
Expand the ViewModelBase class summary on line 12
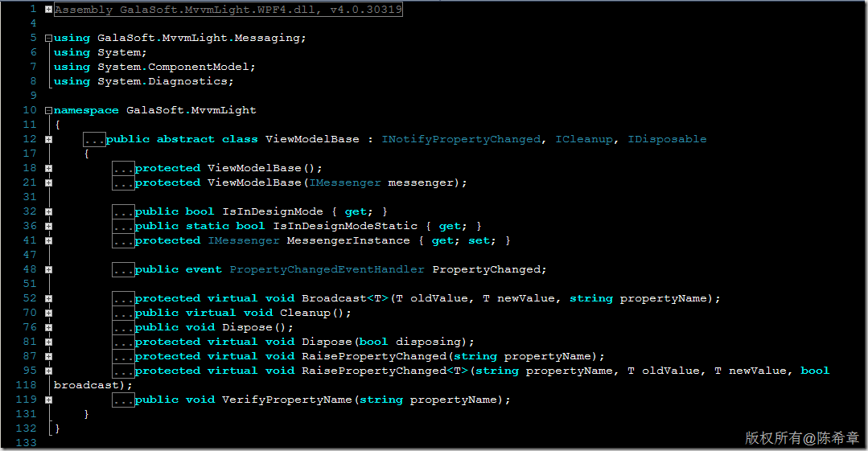tap(49, 139)
